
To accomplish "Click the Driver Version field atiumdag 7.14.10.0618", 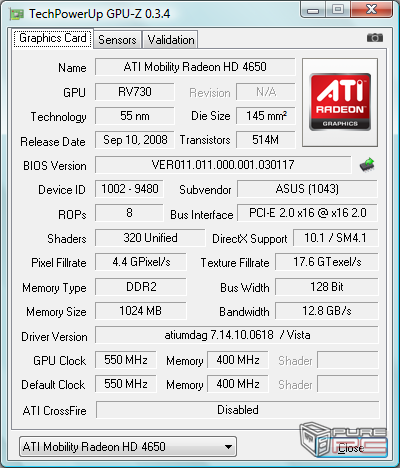I will tap(237, 335).
